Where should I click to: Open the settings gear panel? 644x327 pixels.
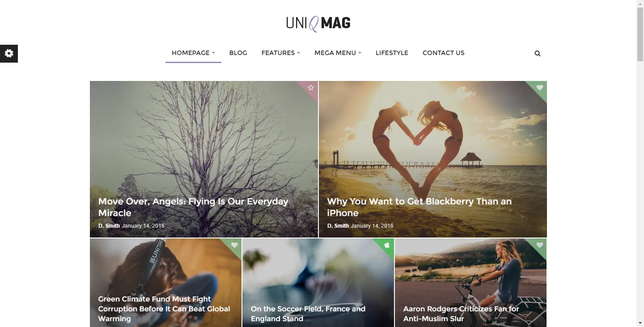coord(9,54)
